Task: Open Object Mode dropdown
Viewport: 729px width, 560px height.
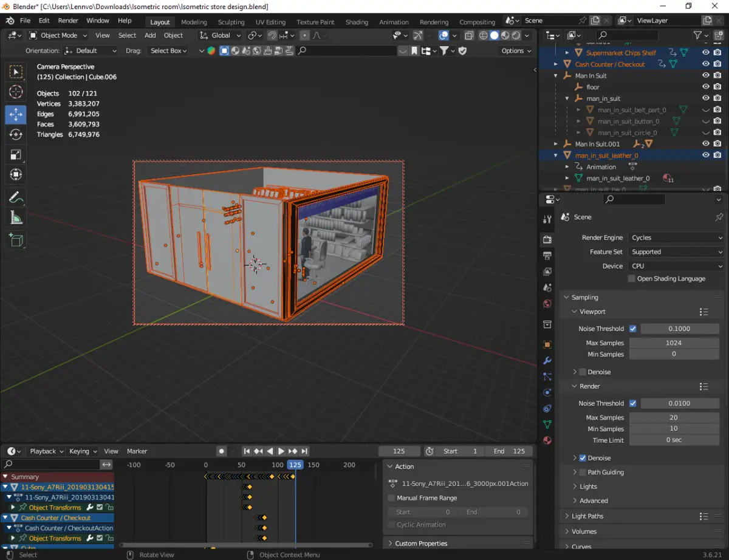Action: click(x=58, y=35)
